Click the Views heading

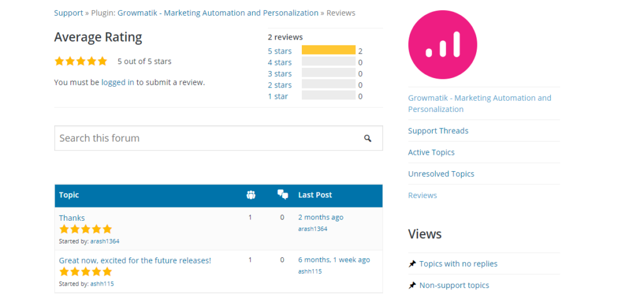click(425, 234)
